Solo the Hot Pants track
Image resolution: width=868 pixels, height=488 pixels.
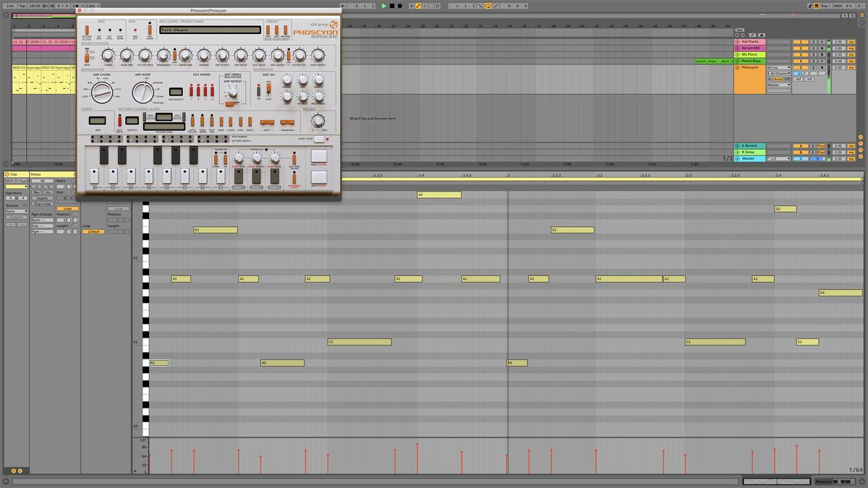[813, 42]
